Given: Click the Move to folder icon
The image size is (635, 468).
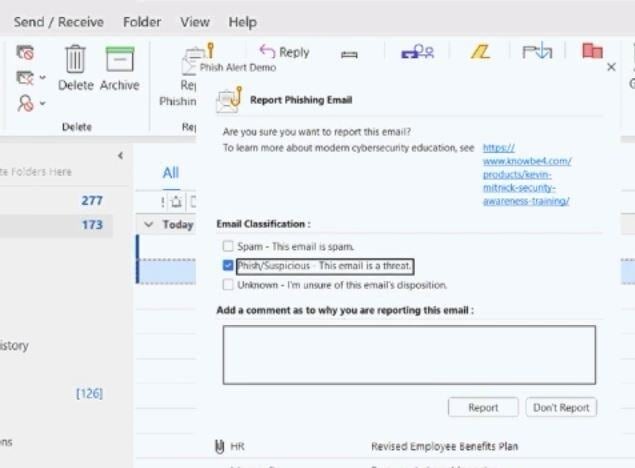Looking at the screenshot, I should pos(537,52).
